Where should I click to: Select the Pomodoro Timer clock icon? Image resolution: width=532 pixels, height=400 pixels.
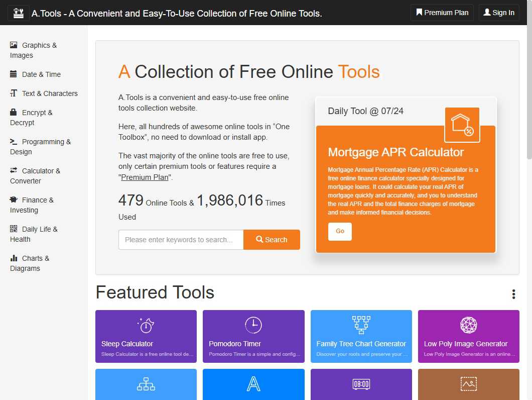click(x=253, y=325)
